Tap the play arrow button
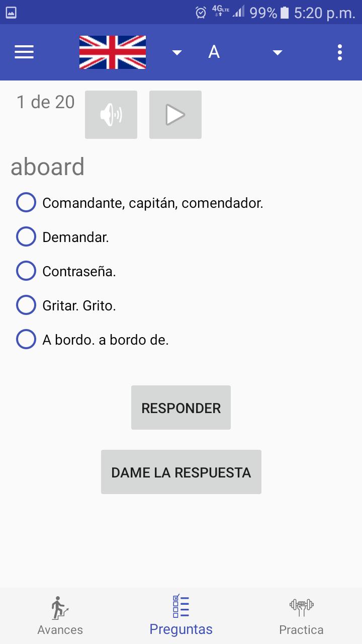The height and width of the screenshot is (644, 362). [175, 115]
